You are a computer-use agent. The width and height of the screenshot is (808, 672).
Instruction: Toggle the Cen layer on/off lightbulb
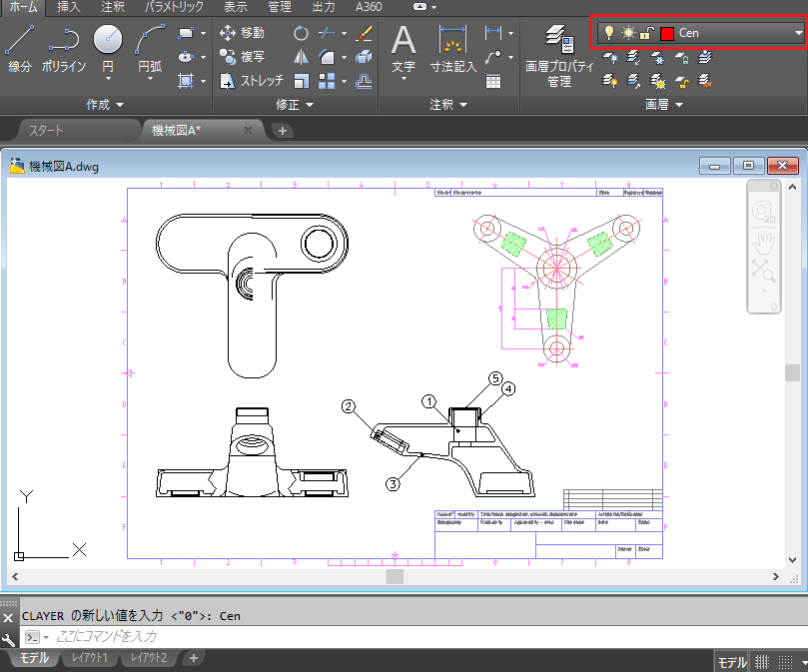tap(609, 33)
